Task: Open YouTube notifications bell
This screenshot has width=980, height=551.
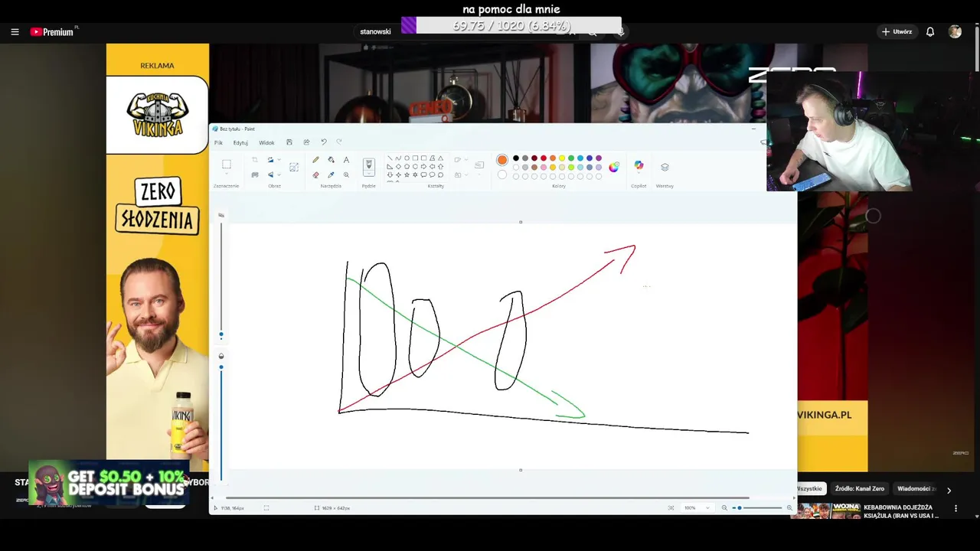Action: click(930, 32)
